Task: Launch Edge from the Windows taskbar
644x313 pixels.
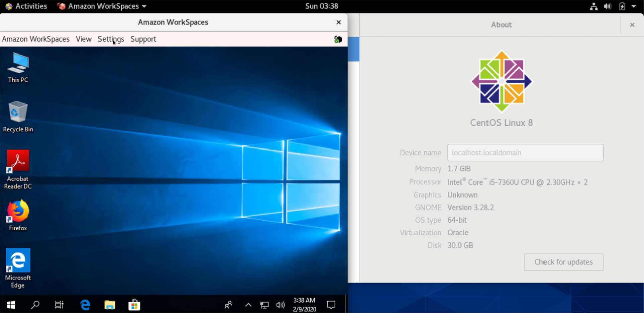Action: 85,305
